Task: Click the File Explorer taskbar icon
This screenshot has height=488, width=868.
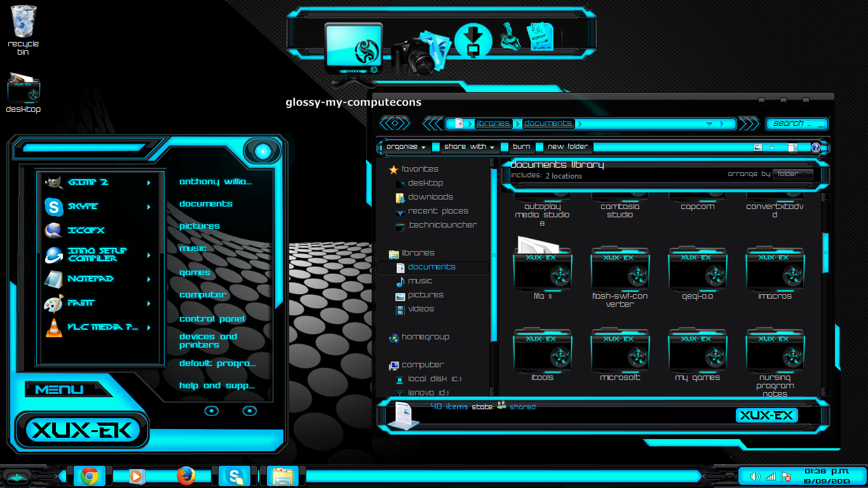Action: (283, 476)
